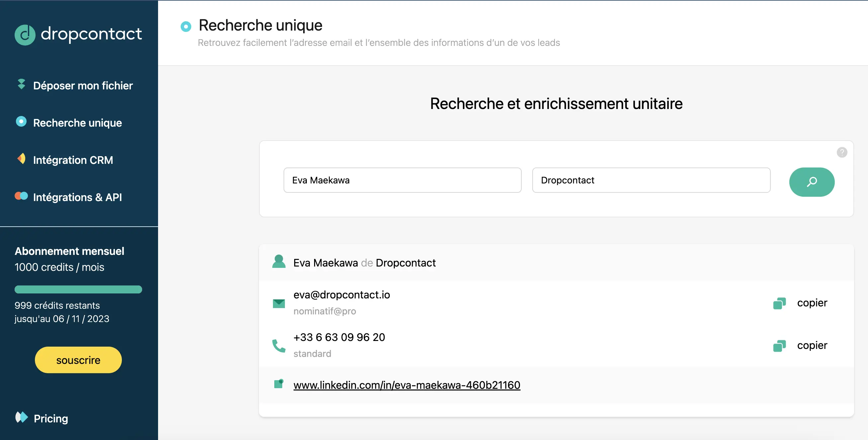
Task: Select Recherche unique in sidebar
Action: tap(77, 123)
